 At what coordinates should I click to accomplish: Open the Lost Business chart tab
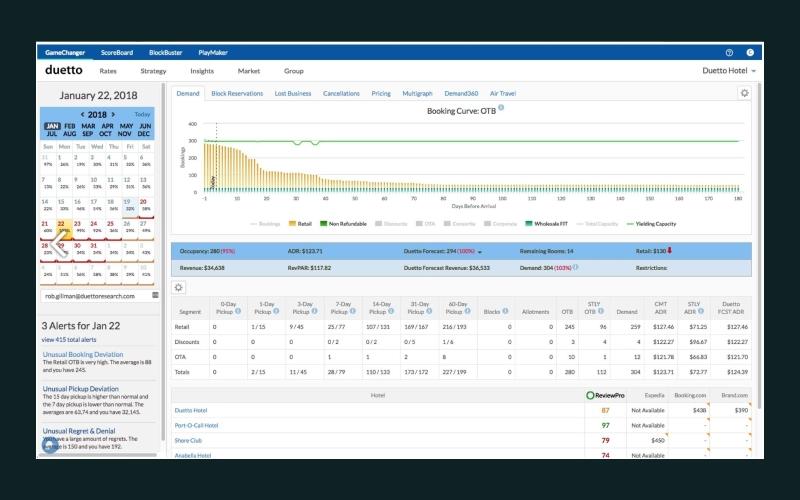[293, 93]
